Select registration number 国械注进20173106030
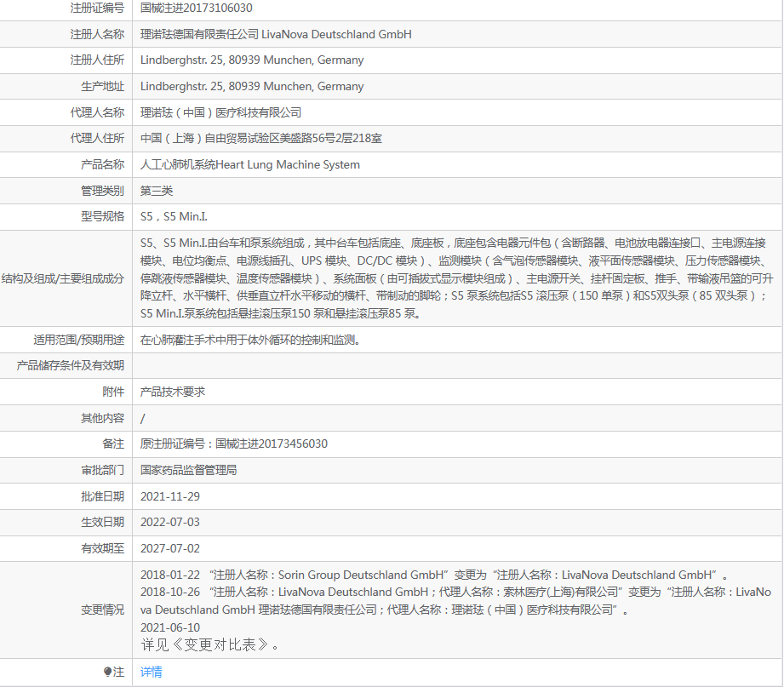The image size is (784, 687). [x=196, y=8]
